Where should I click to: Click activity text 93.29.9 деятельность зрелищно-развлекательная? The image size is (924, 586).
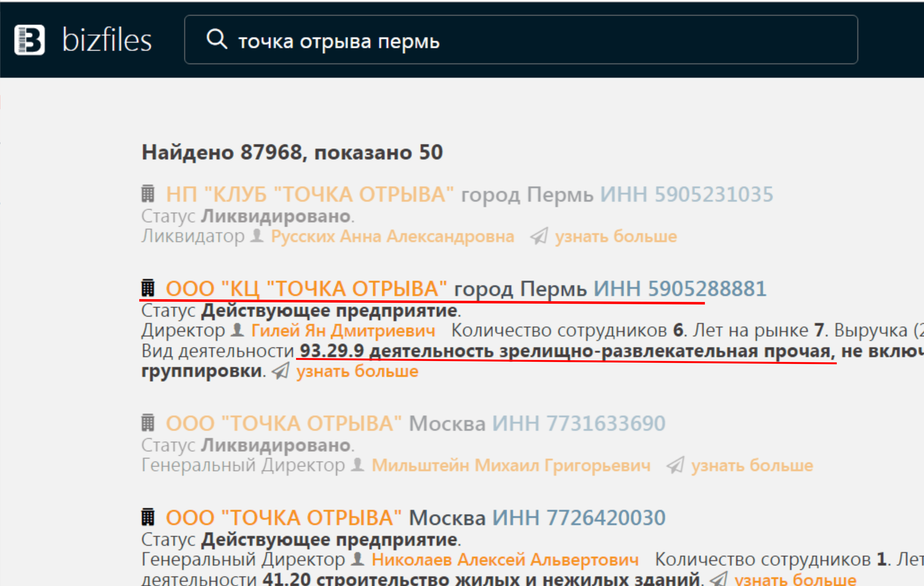pos(567,351)
